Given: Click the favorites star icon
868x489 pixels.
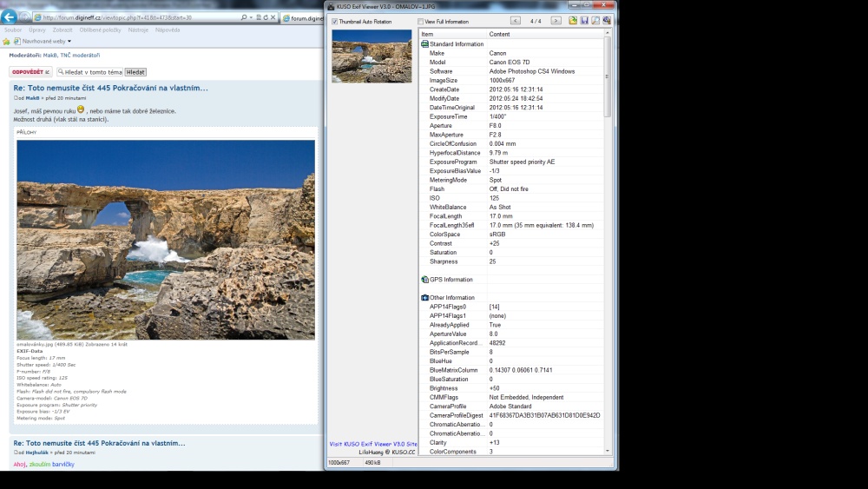Looking at the screenshot, I should point(6,41).
